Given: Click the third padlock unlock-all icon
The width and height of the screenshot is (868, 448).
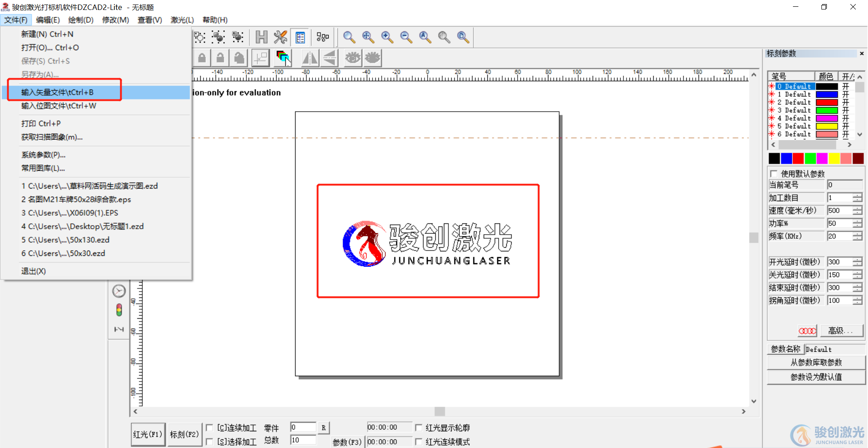Looking at the screenshot, I should click(239, 58).
